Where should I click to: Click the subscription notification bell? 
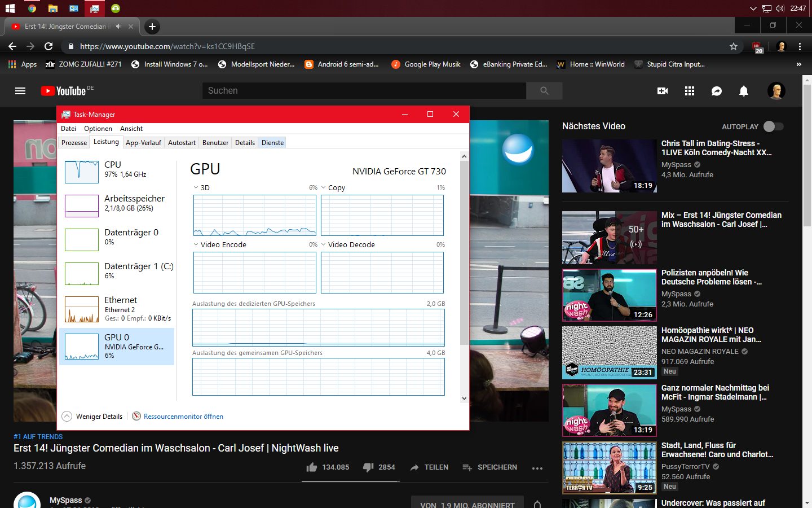537,504
